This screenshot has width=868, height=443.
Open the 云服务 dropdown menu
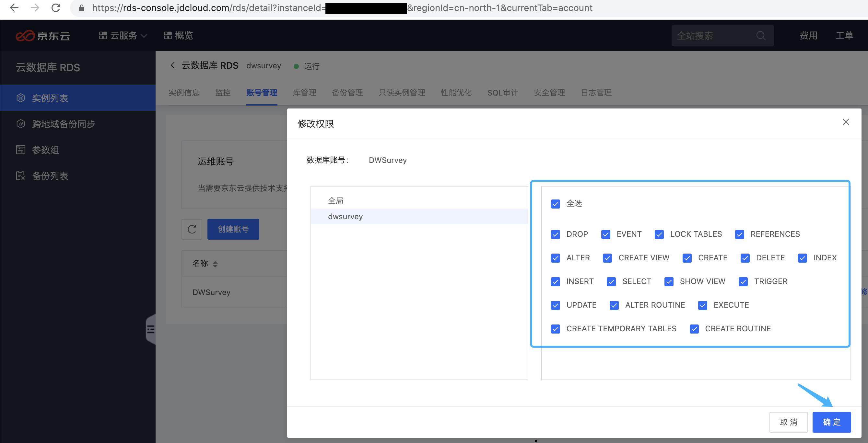click(123, 35)
